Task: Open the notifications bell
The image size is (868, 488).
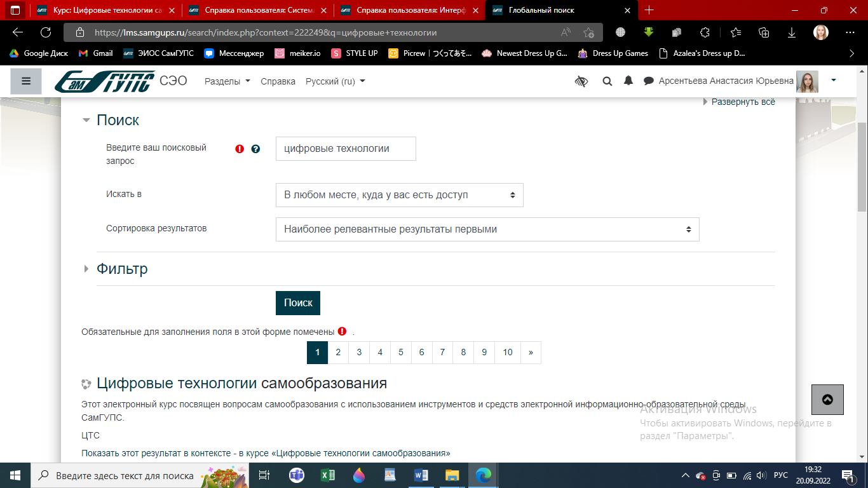Action: click(628, 81)
